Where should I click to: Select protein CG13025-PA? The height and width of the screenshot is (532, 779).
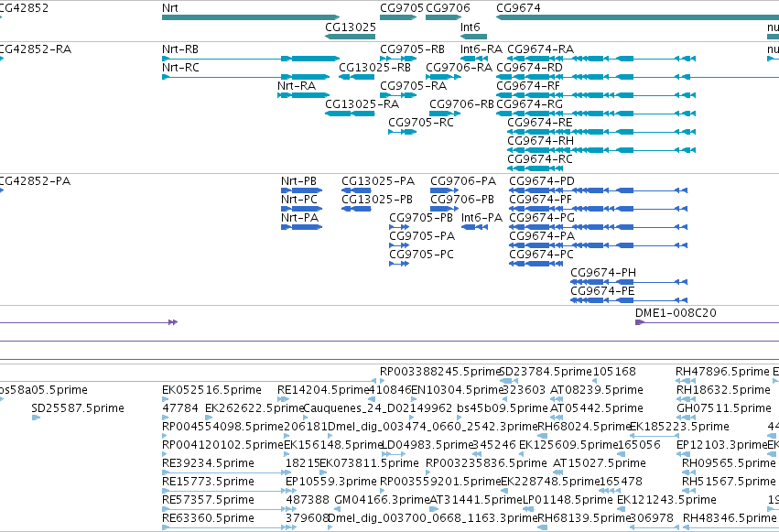coord(378,181)
